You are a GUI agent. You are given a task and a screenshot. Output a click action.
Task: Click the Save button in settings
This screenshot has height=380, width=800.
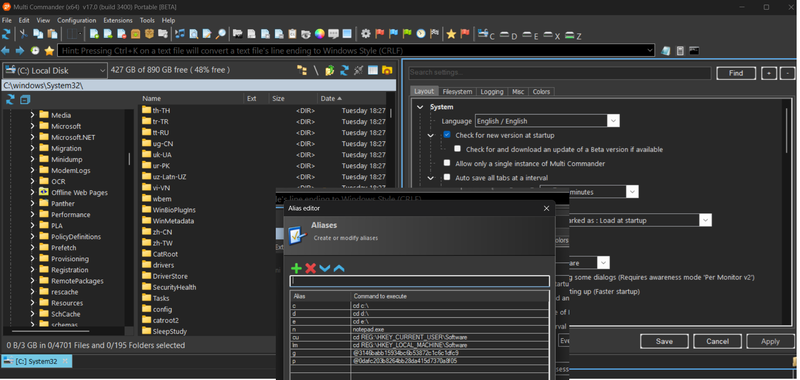[x=664, y=341]
